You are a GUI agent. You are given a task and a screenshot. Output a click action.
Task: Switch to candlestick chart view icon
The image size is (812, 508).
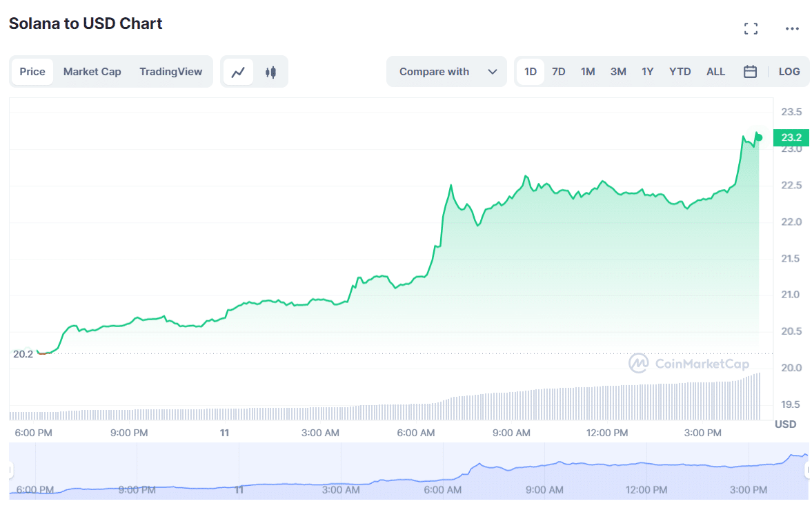coord(270,72)
